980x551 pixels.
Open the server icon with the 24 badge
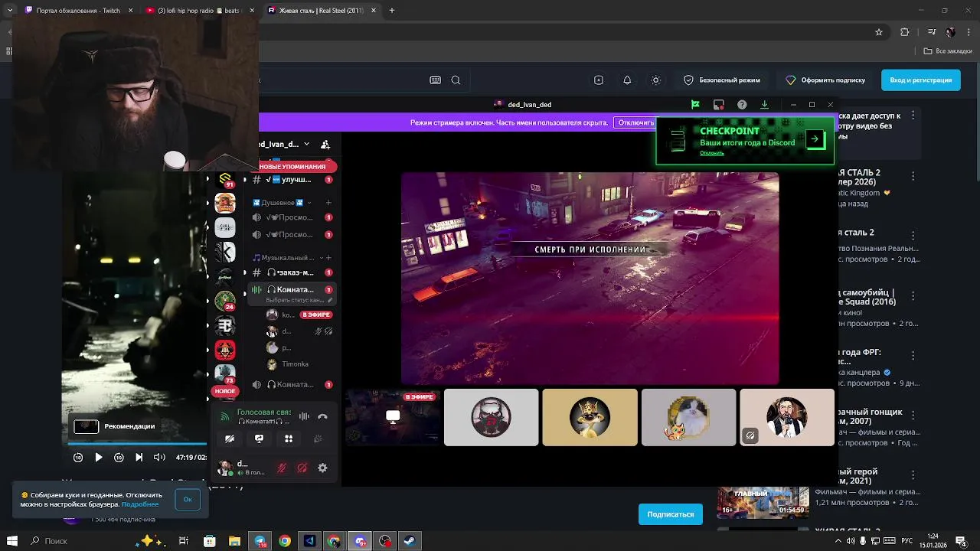(225, 301)
